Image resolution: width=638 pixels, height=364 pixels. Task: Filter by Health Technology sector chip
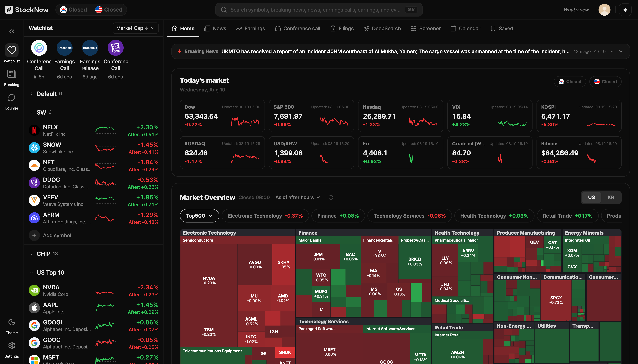494,216
